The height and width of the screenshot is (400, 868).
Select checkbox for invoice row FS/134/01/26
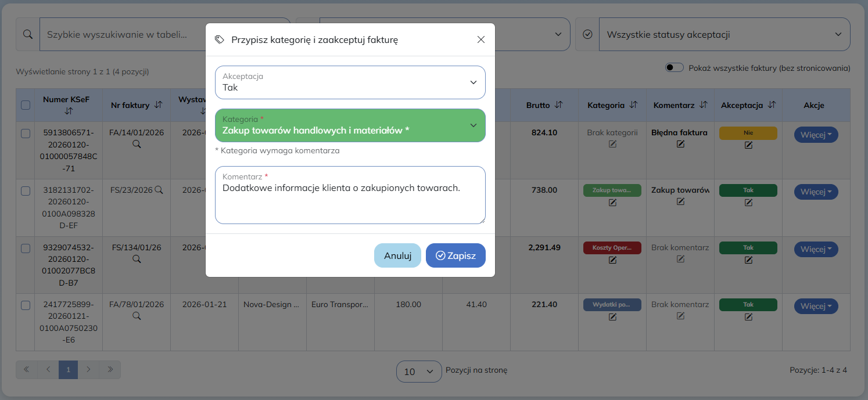pos(26,248)
